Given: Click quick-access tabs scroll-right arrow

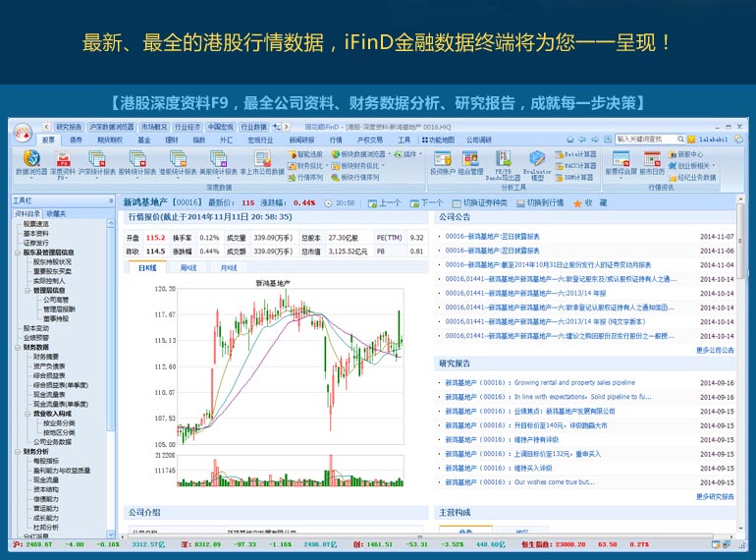Looking at the screenshot, I should tap(287, 127).
